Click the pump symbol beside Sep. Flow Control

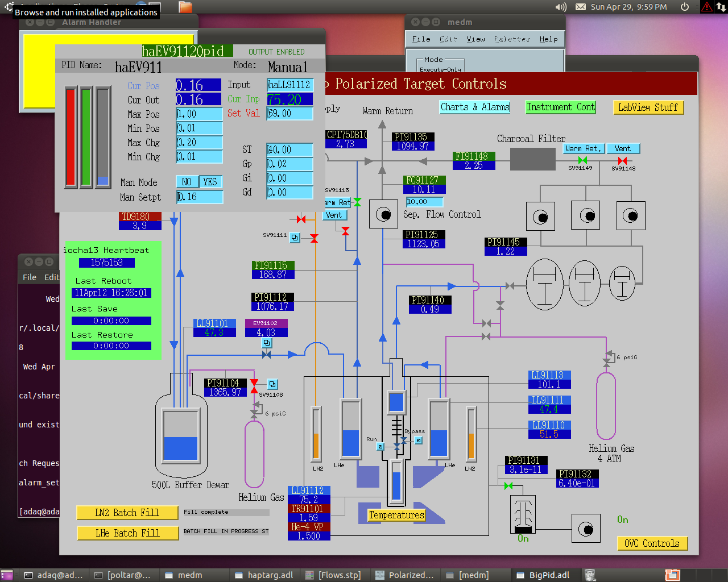383,214
